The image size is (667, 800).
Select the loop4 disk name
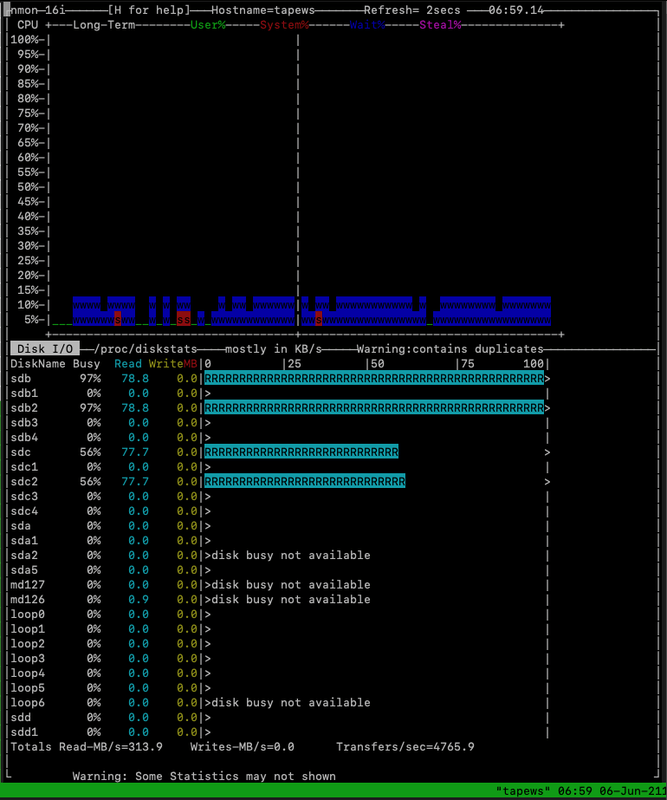point(28,673)
